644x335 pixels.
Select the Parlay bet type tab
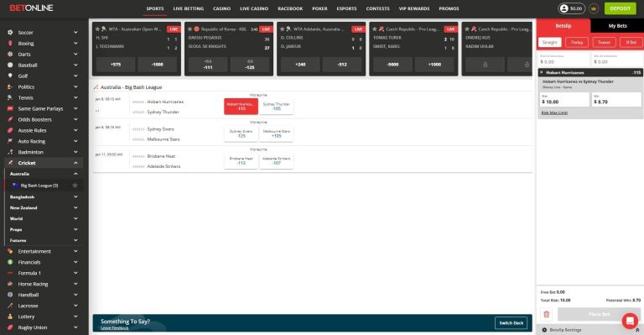pos(577,42)
